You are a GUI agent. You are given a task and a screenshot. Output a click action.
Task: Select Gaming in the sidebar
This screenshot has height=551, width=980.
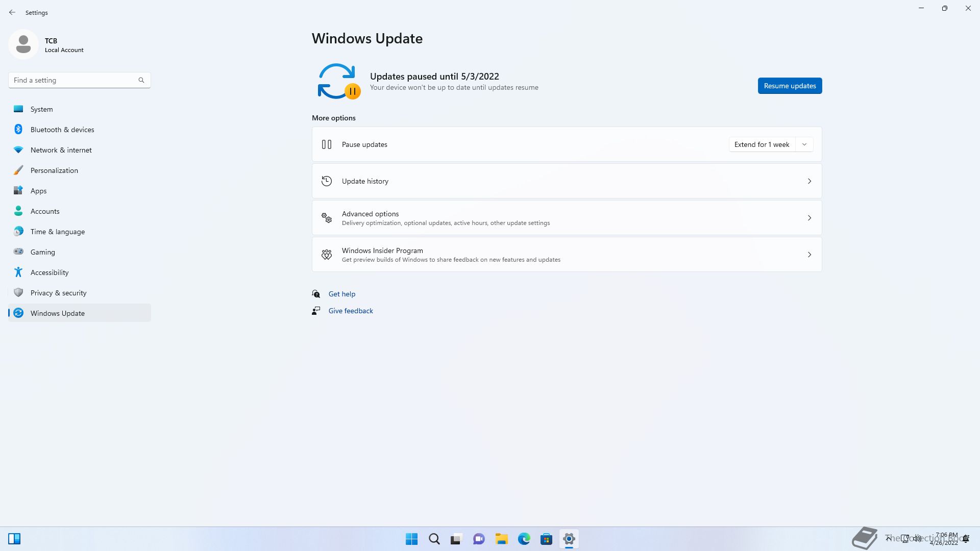[x=80, y=252]
